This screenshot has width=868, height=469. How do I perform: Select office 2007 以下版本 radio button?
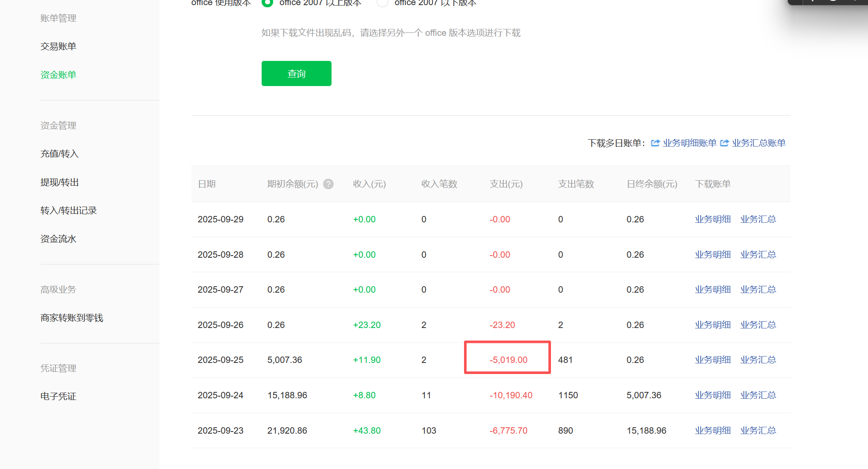coord(382,3)
